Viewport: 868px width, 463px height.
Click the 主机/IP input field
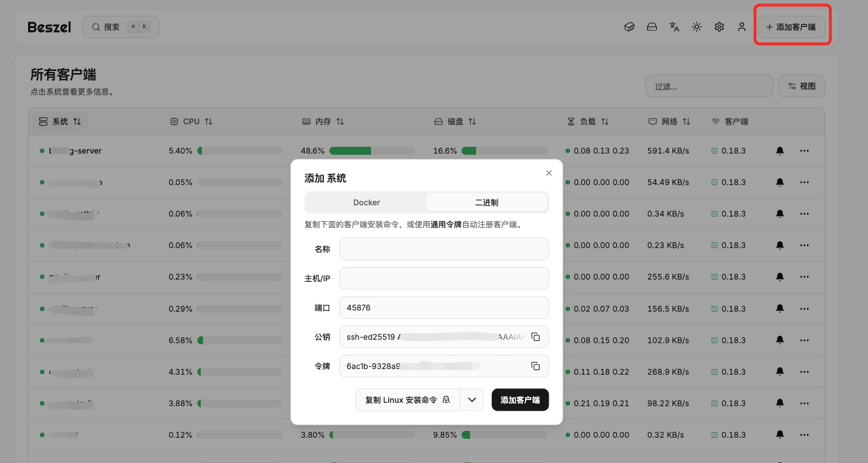point(444,278)
